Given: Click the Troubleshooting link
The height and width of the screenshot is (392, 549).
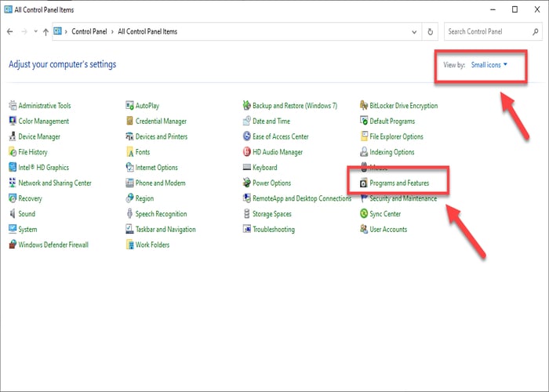Looking at the screenshot, I should click(274, 229).
